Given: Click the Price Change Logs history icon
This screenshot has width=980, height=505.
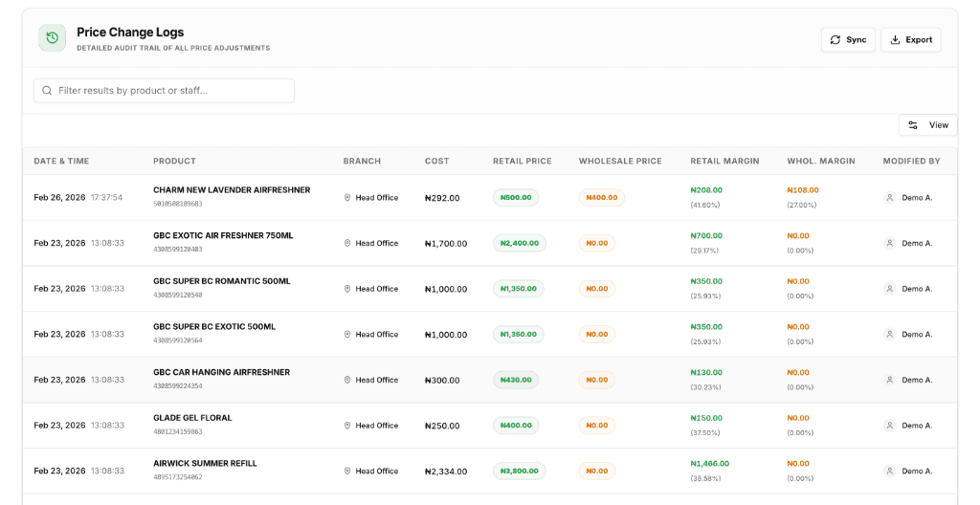Looking at the screenshot, I should pyautogui.click(x=52, y=38).
